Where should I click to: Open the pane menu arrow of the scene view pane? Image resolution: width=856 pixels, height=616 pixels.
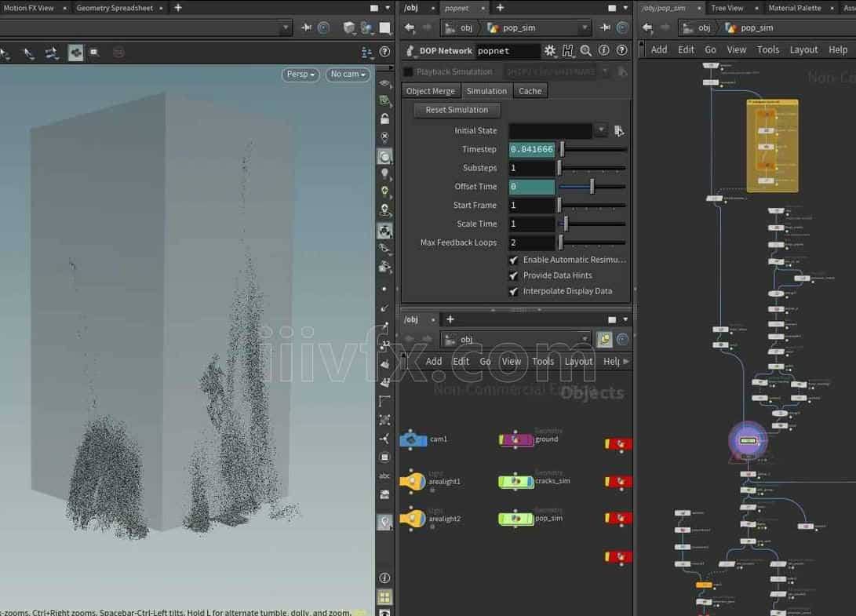(388, 8)
